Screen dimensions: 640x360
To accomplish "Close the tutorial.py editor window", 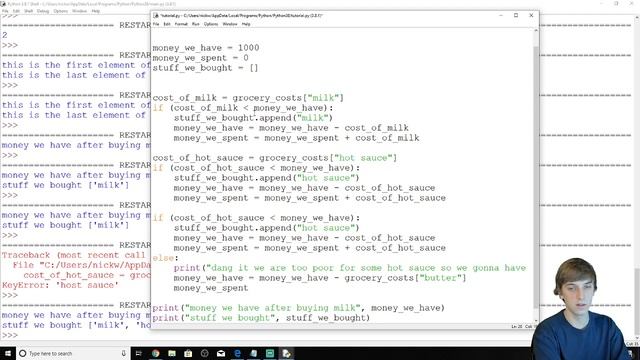I will point(531,16).
